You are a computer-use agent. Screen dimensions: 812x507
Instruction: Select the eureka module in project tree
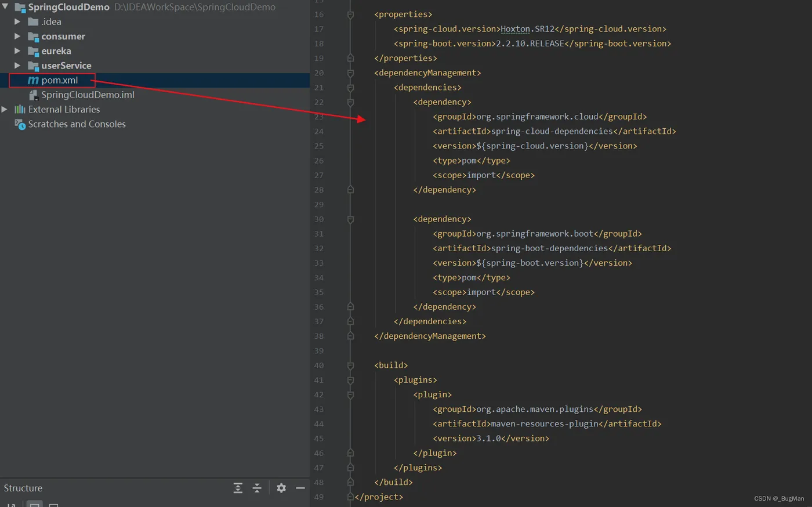tap(56, 51)
